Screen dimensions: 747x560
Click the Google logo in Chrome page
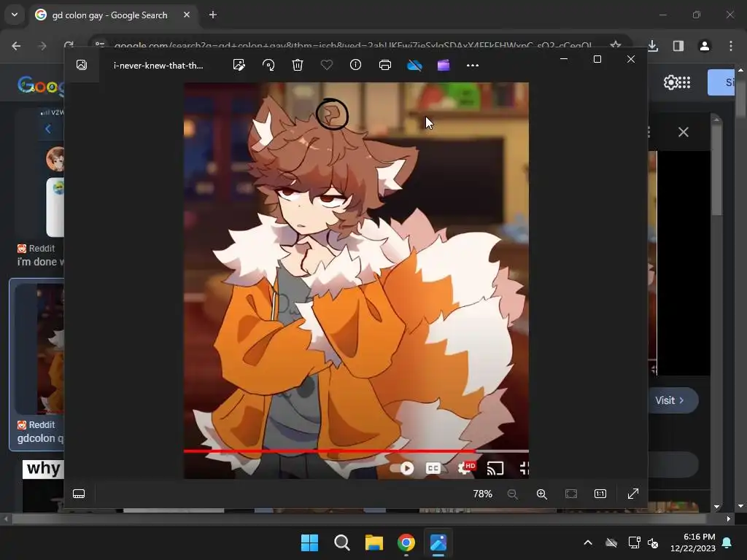pyautogui.click(x=41, y=86)
